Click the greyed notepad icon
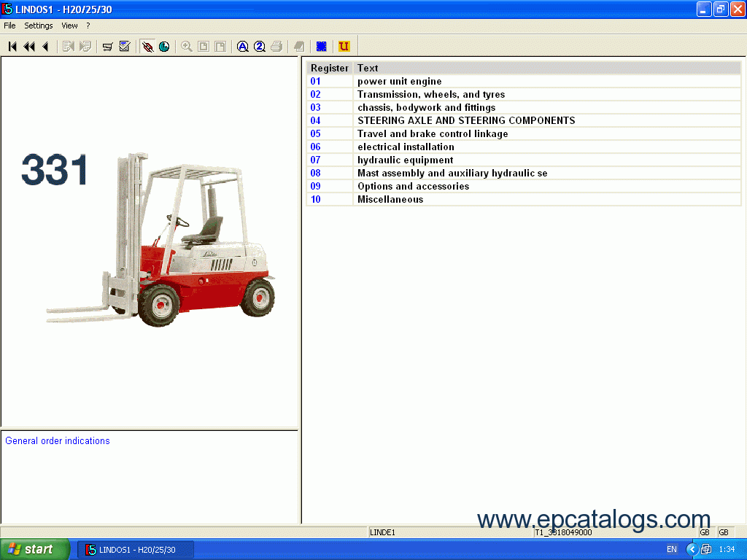The width and height of the screenshot is (747, 560). pos(299,46)
